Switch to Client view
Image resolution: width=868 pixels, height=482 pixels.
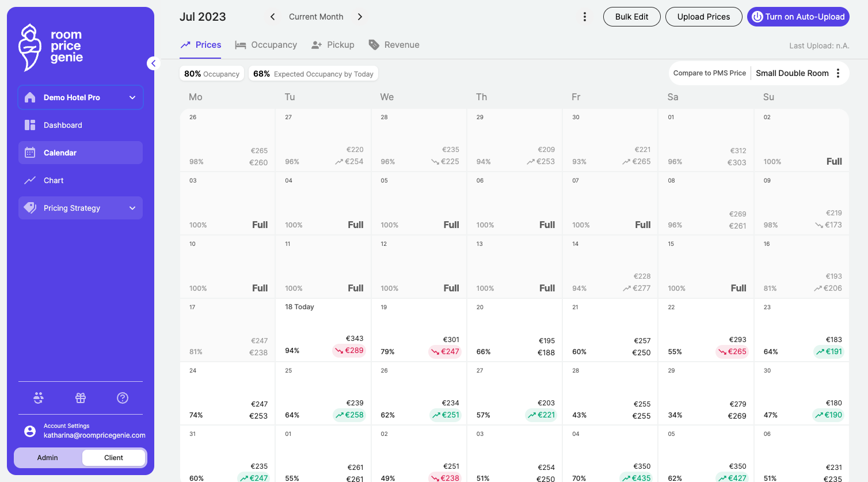[x=113, y=458]
